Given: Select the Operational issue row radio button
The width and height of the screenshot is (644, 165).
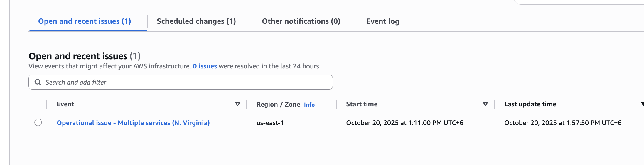Looking at the screenshot, I should click(x=38, y=122).
